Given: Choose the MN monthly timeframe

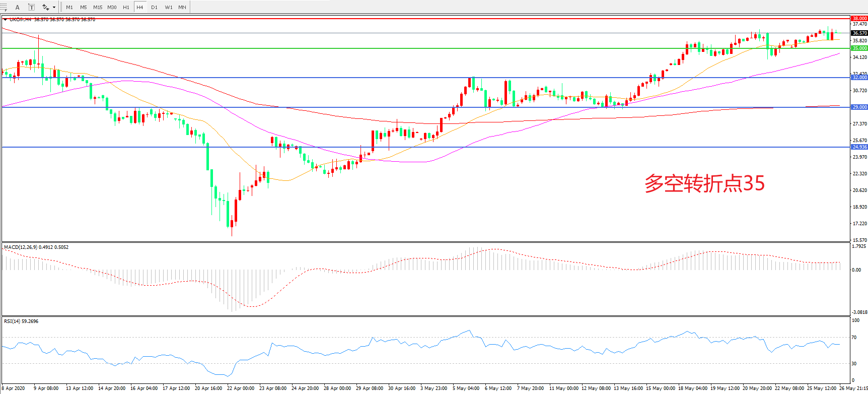Looking at the screenshot, I should click(182, 7).
